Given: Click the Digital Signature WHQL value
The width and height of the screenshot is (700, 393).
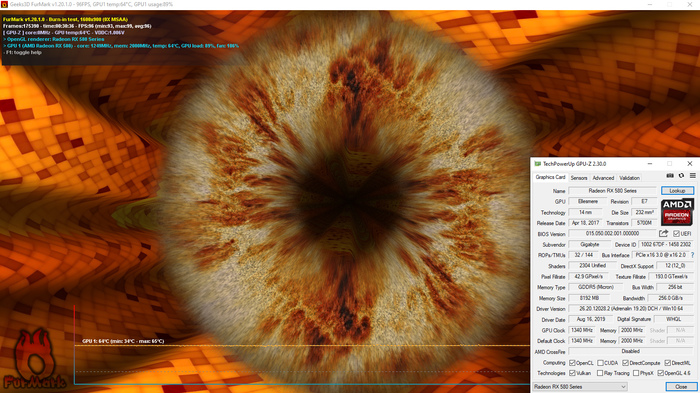Looking at the screenshot, I should point(673,319).
